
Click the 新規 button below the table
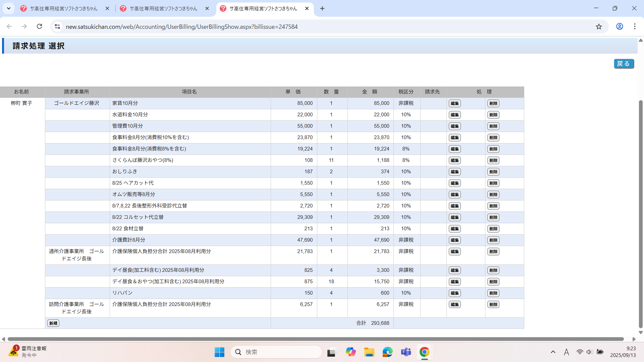[53, 323]
